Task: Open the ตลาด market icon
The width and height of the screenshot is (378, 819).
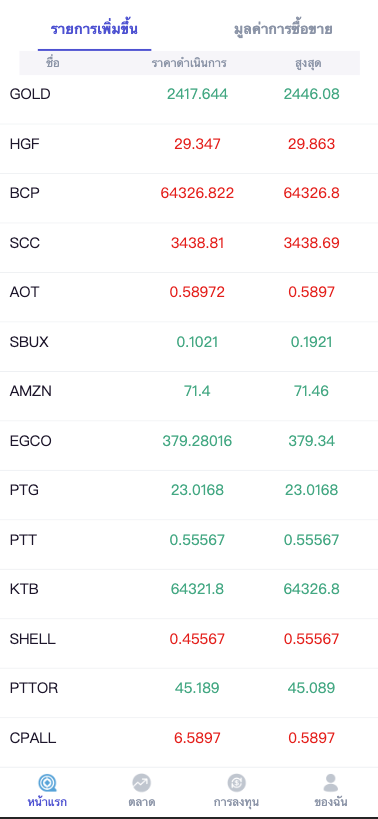Action: [x=141, y=783]
